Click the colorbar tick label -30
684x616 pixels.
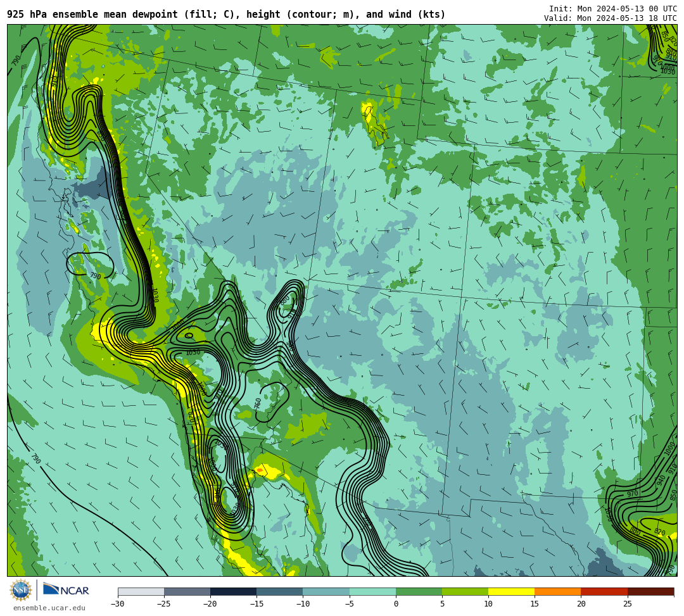pos(118,604)
